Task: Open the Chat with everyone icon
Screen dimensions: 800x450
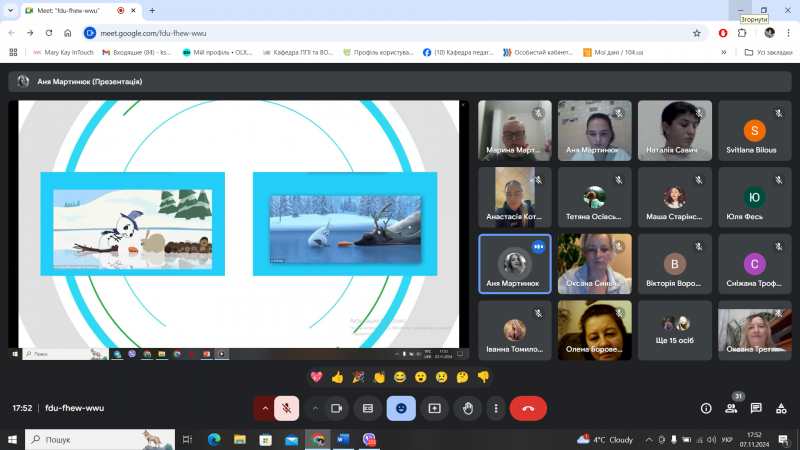Action: click(756, 408)
